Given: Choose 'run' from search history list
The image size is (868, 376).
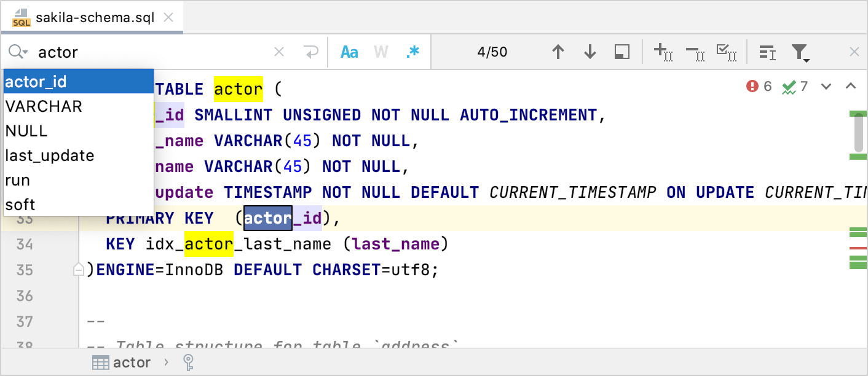Looking at the screenshot, I should click(x=78, y=180).
